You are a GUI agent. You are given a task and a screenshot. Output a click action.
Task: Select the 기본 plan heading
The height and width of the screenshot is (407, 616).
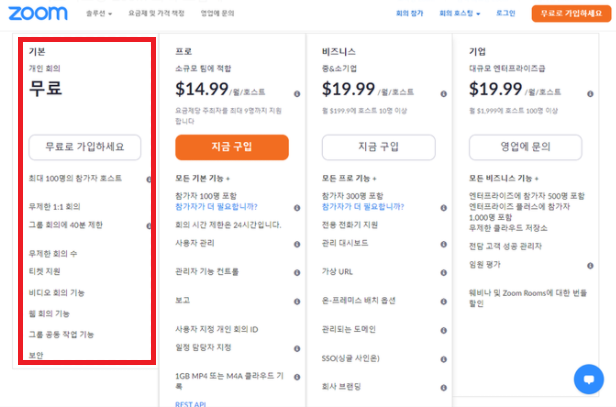pyautogui.click(x=37, y=51)
